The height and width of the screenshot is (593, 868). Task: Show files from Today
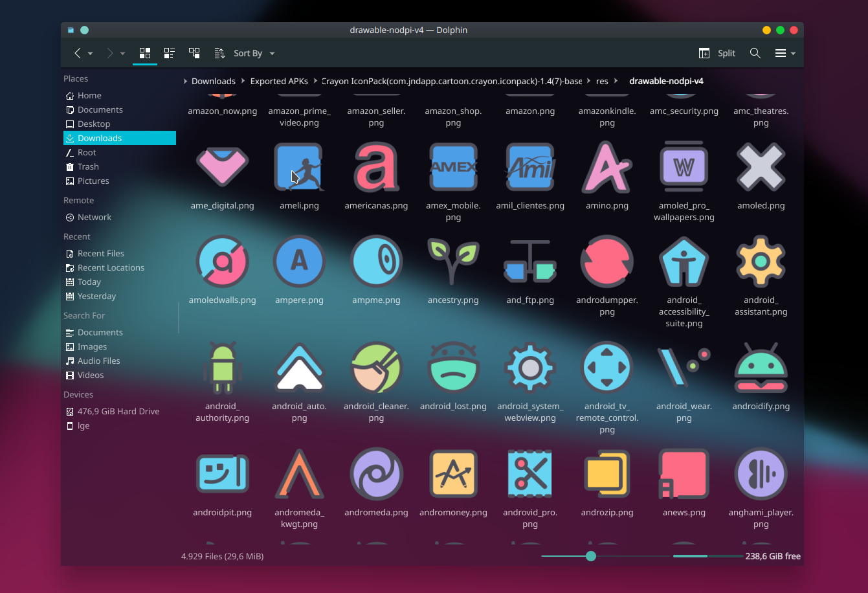[x=120, y=282]
